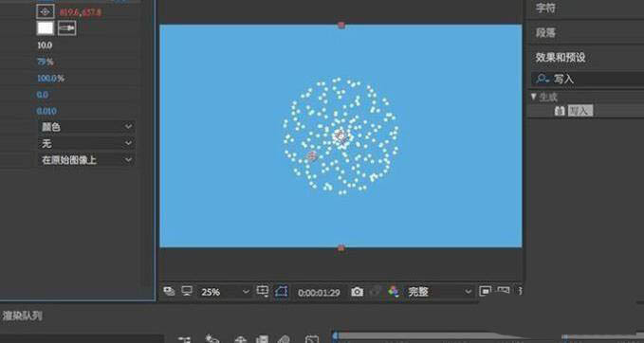Click the 0.0 stroke length value
Image resolution: width=644 pixels, height=343 pixels.
coord(43,95)
